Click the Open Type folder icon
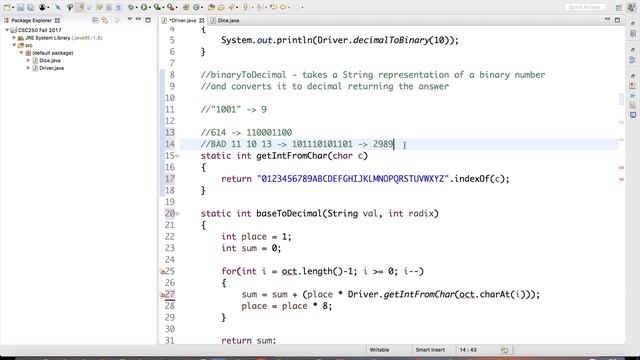This screenshot has width=640, height=360. coord(211,7)
